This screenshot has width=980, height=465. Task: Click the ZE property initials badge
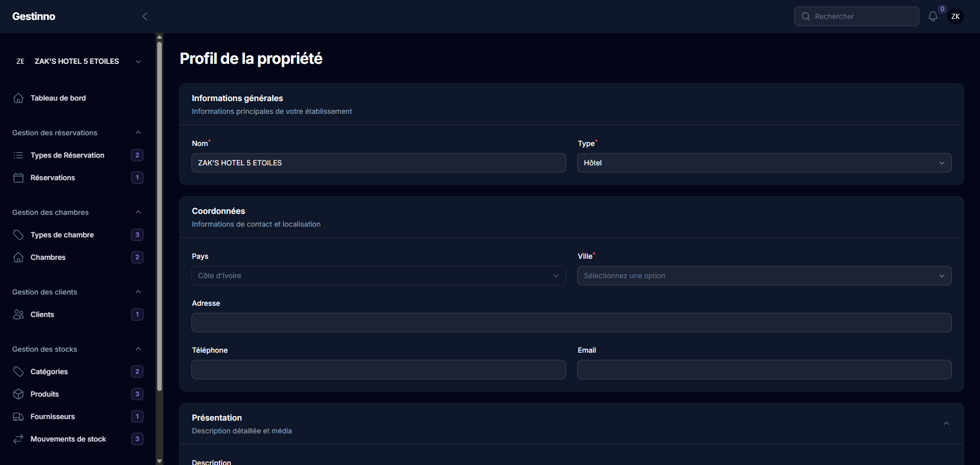[x=20, y=61]
